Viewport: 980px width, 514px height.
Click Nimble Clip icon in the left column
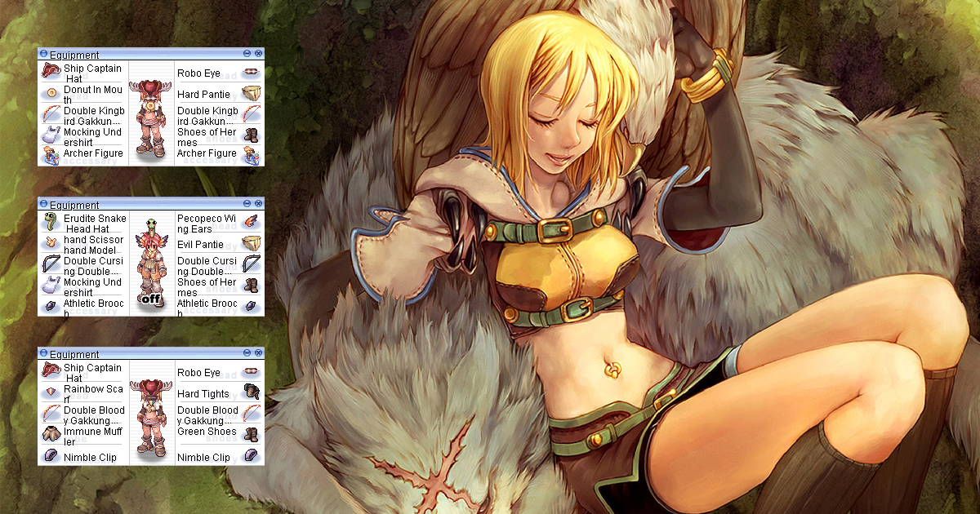tap(51, 455)
